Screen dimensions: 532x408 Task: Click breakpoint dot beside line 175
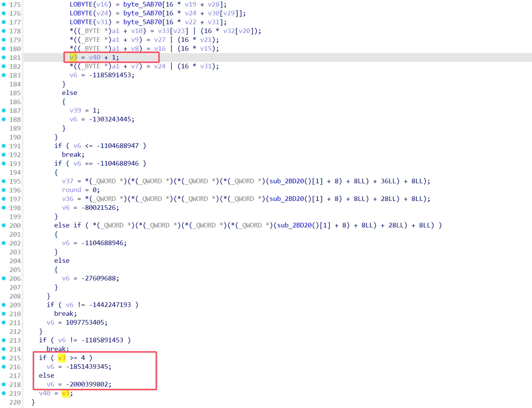(x=4, y=5)
